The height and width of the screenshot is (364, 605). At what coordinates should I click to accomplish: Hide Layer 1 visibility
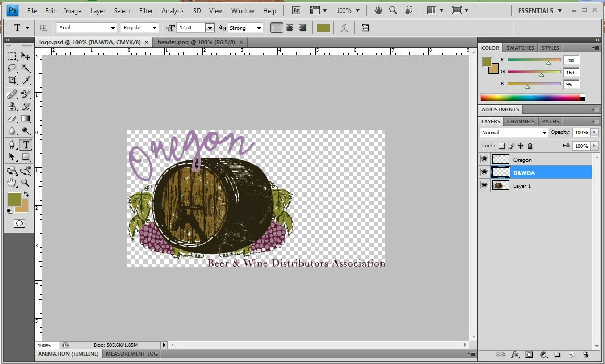coord(484,185)
